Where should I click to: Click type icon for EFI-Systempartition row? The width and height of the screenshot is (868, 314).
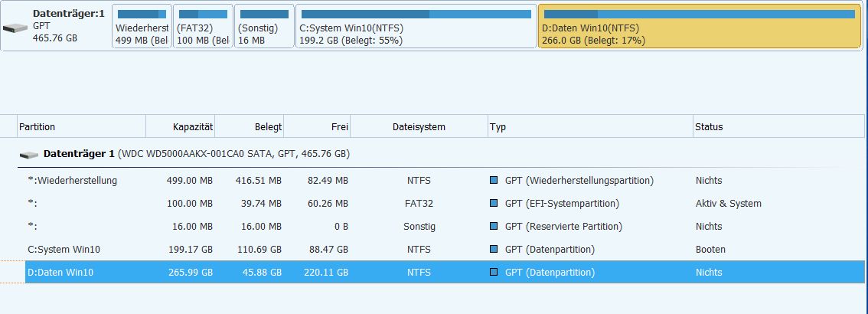pos(494,204)
